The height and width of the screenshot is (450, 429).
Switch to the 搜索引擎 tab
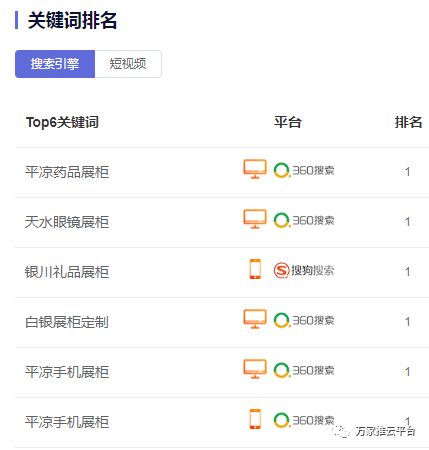click(55, 64)
